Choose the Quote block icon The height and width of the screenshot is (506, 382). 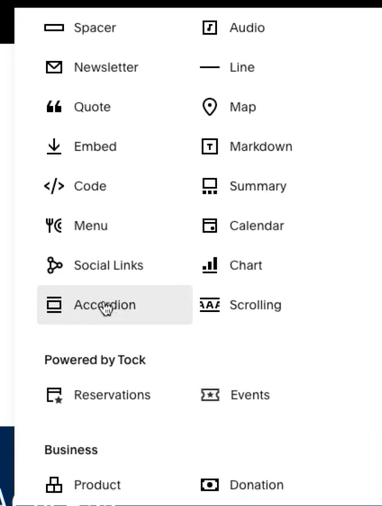[x=54, y=107]
